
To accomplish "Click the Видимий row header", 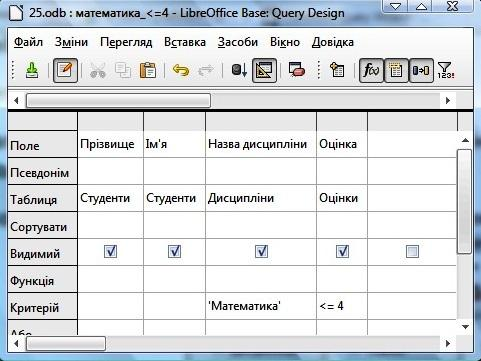I will [x=43, y=253].
